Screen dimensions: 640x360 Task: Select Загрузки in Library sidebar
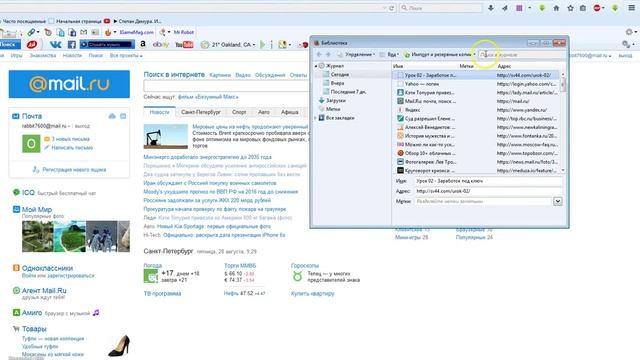click(336, 100)
